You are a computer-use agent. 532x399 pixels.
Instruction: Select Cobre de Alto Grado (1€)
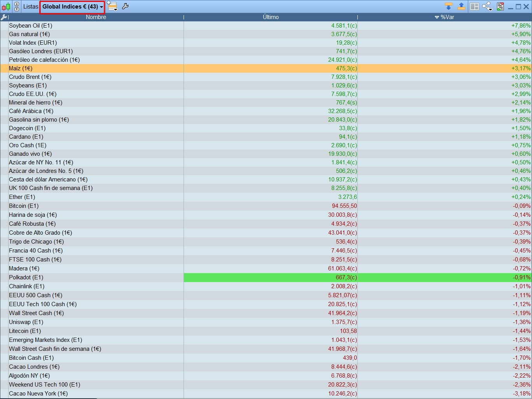pos(40,233)
